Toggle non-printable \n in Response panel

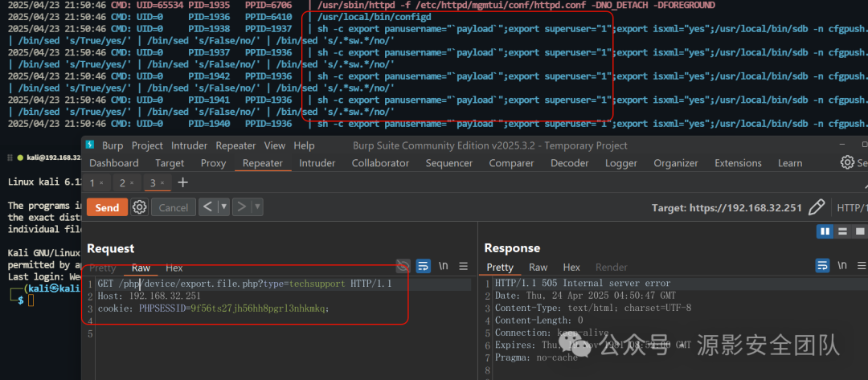[x=842, y=266]
